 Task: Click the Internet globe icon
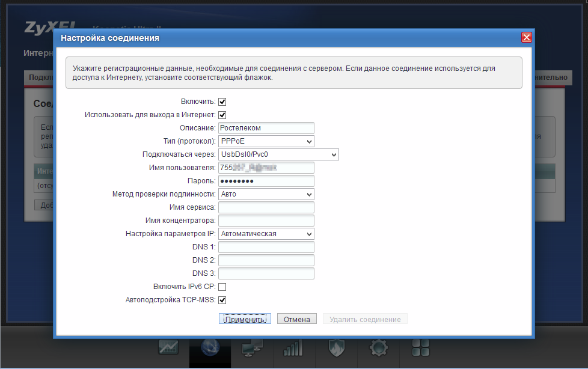click(x=210, y=347)
